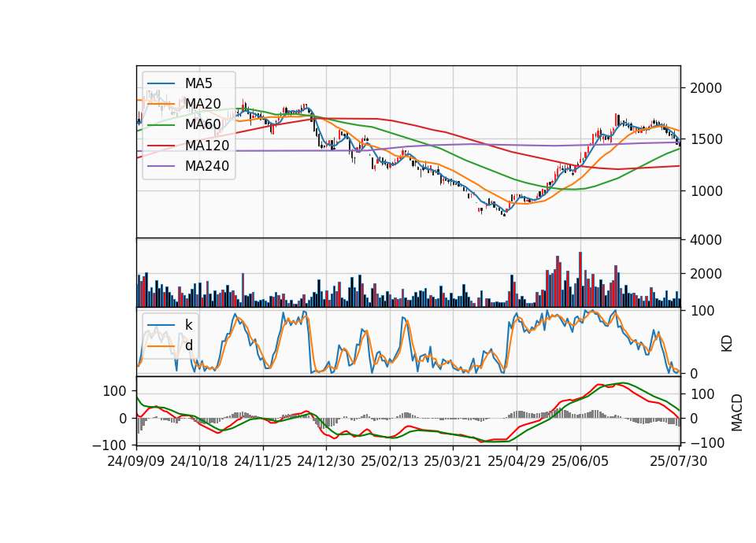Viewport: 756px width, 543px height.
Task: Click the 25/04/29 date axis label
Action: [x=517, y=461]
